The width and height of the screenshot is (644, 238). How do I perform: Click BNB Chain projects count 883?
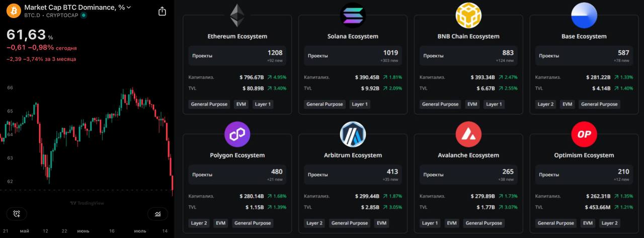point(508,53)
